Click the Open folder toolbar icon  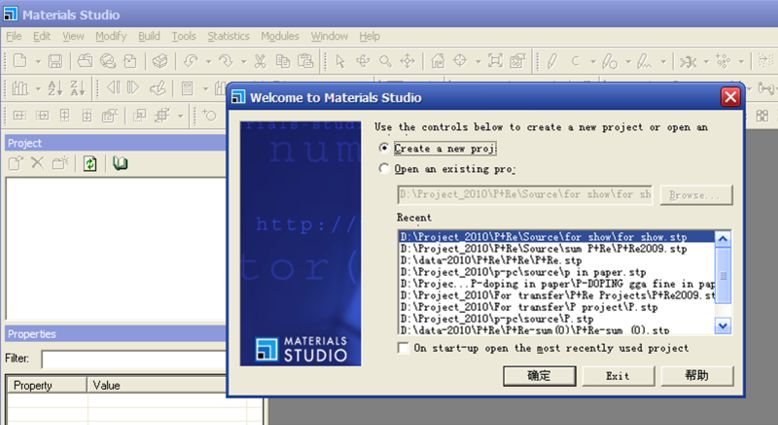[x=85, y=61]
